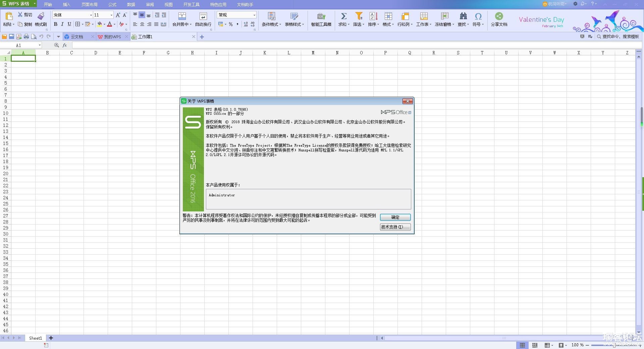Click 确定 in the About dialog
The height and width of the screenshot is (349, 644).
click(395, 217)
